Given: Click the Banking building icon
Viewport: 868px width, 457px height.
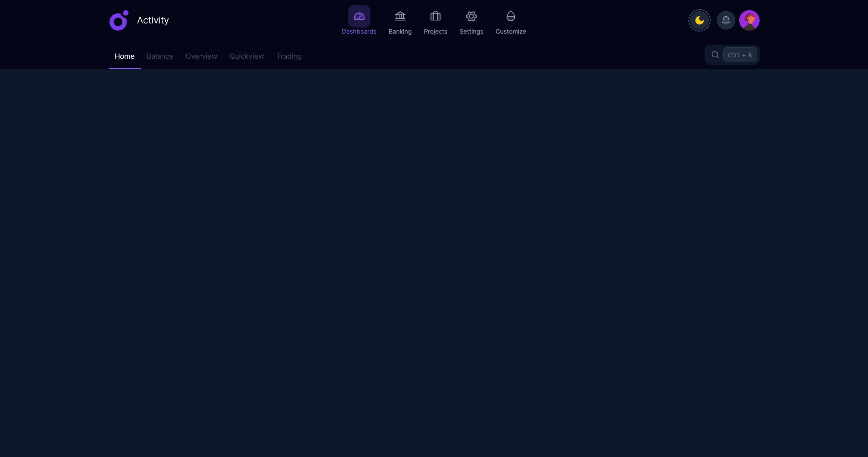Looking at the screenshot, I should pos(400,16).
